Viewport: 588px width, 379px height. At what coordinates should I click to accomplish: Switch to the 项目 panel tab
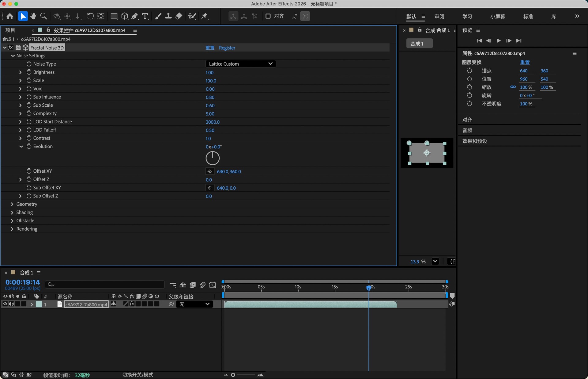(10, 30)
